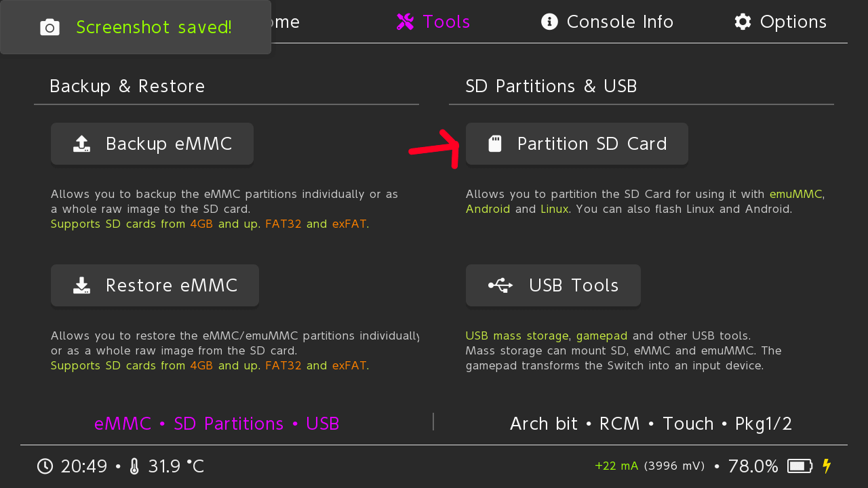Click the gear icon next to Options

pyautogui.click(x=743, y=22)
